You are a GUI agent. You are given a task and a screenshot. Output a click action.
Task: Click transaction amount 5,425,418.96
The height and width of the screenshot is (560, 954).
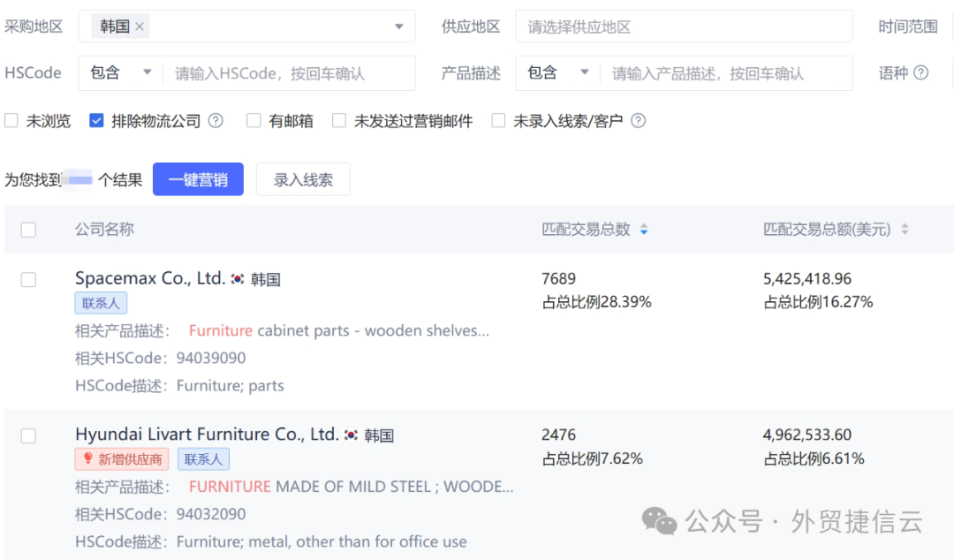point(807,279)
